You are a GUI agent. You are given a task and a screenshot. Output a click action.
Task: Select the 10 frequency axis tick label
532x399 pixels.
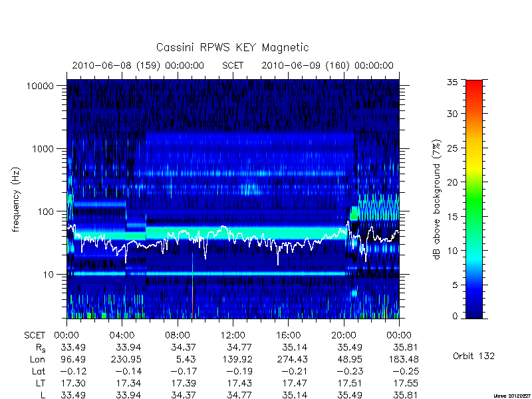coord(49,275)
